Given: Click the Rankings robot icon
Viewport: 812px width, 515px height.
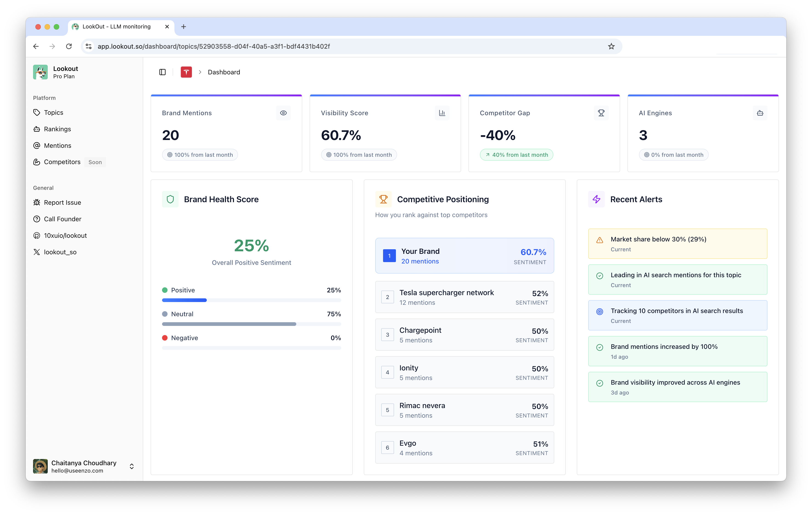Looking at the screenshot, I should coord(37,129).
